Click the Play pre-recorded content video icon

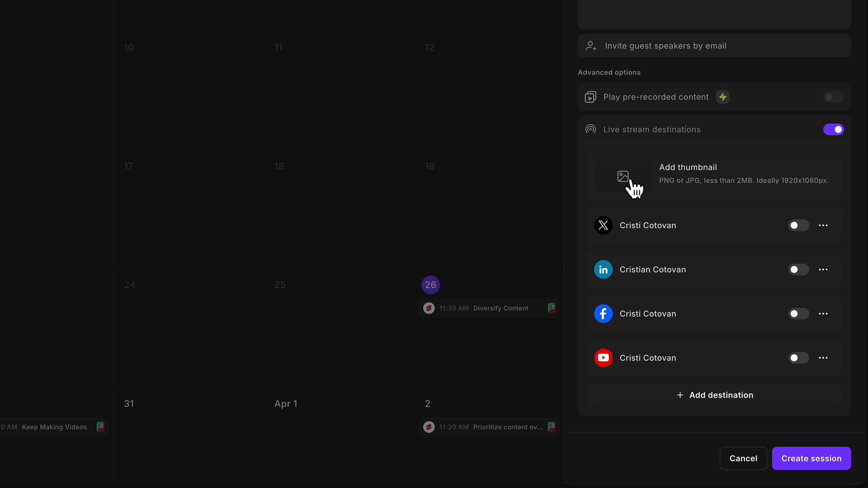coord(590,97)
